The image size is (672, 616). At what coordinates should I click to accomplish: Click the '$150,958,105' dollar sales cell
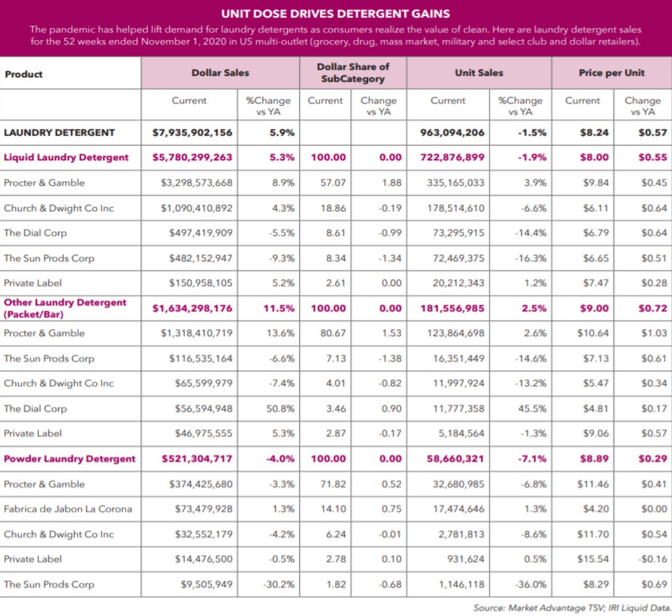(200, 283)
